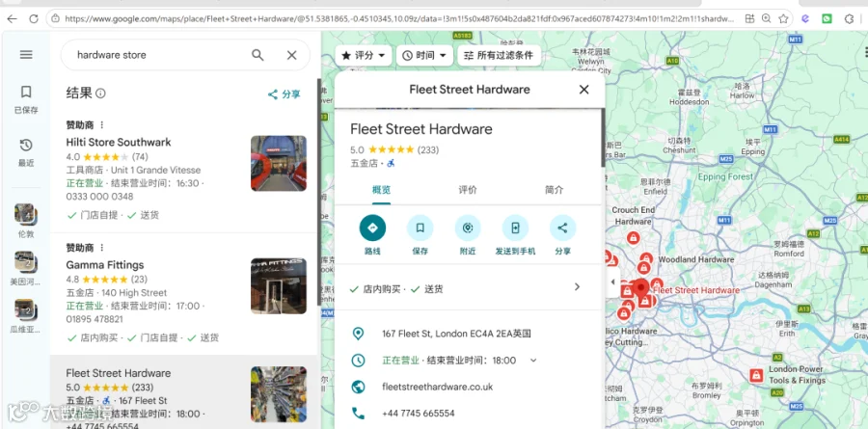Open sponsor options for Gamma Fittings
This screenshot has height=429, width=868.
(102, 248)
